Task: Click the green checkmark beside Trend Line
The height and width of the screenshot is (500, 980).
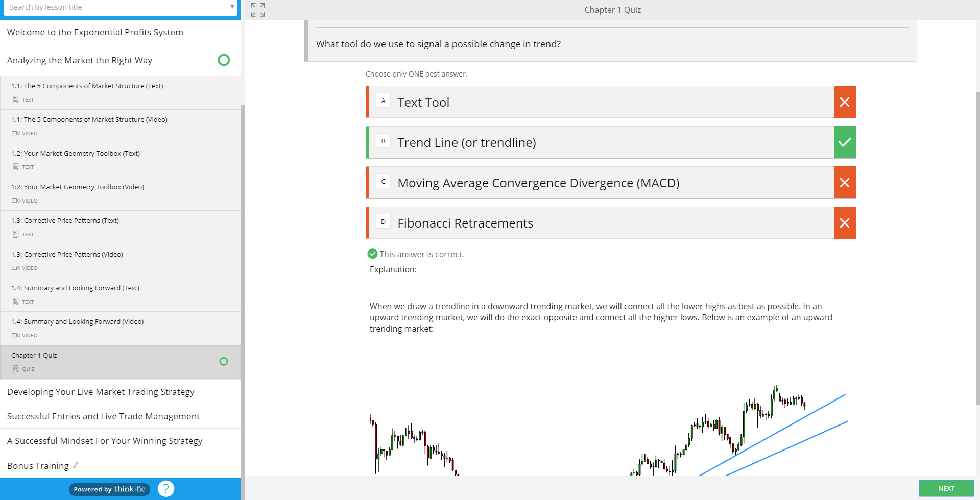Action: (x=845, y=142)
